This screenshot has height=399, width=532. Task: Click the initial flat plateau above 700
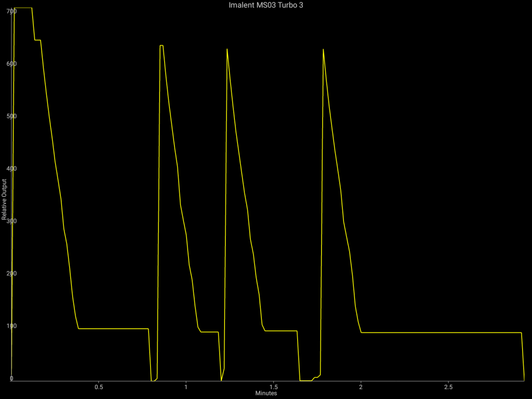23,8
